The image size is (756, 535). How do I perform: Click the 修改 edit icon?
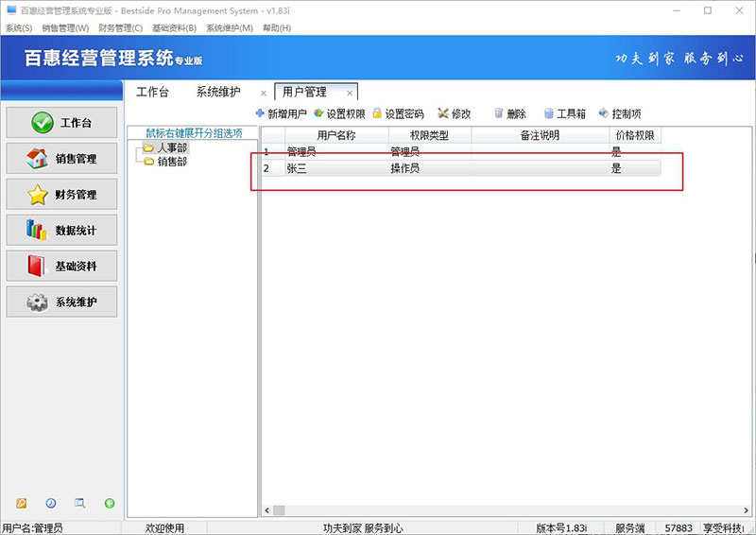click(x=443, y=113)
